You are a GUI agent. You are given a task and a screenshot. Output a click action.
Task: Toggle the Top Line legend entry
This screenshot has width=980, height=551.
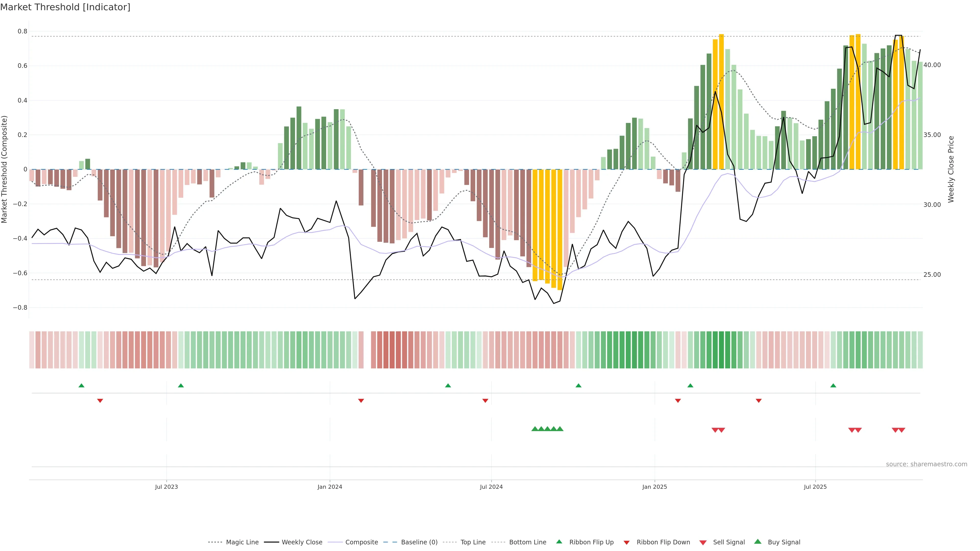click(473, 542)
